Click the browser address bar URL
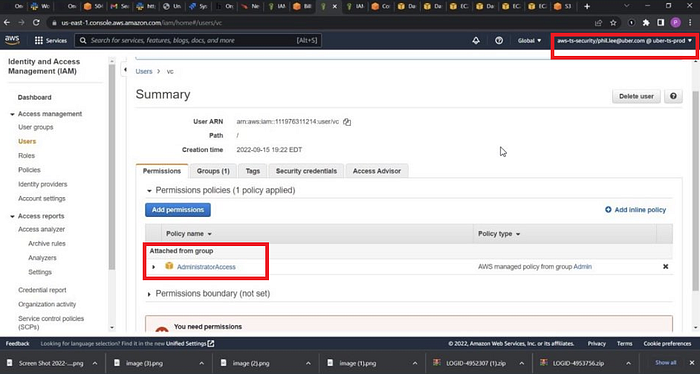 pos(142,23)
